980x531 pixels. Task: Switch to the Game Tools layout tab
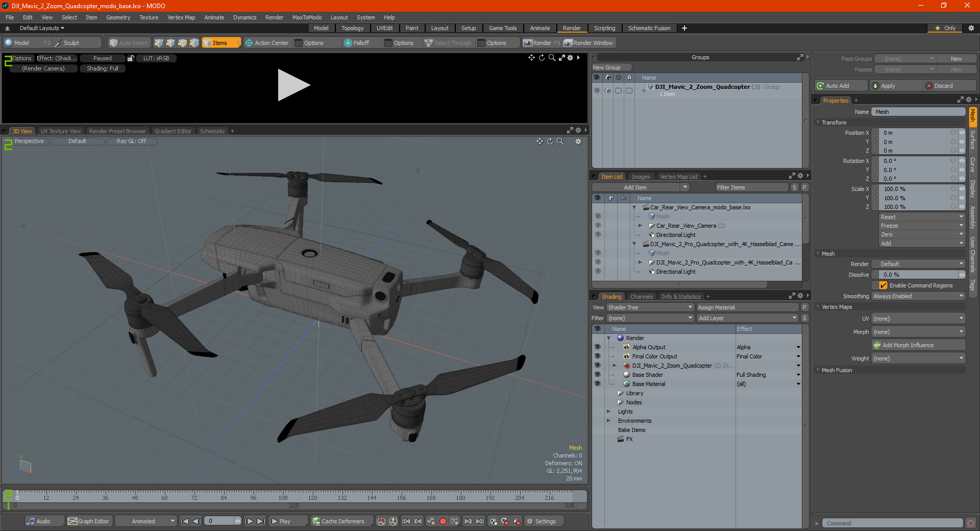click(x=503, y=28)
